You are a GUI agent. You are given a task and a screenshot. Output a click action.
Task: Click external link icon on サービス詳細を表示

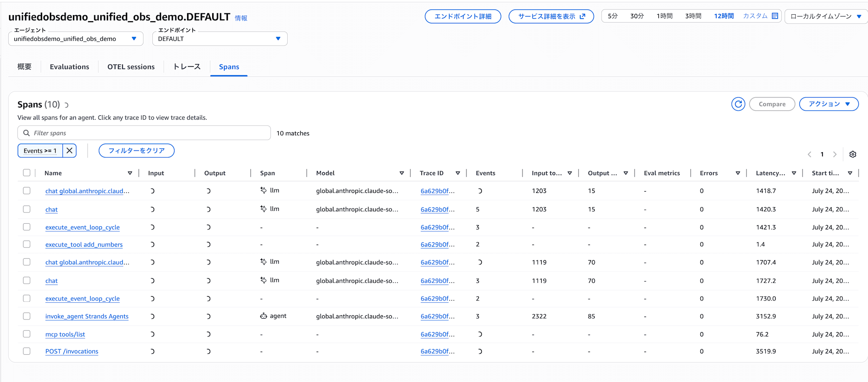pyautogui.click(x=582, y=16)
